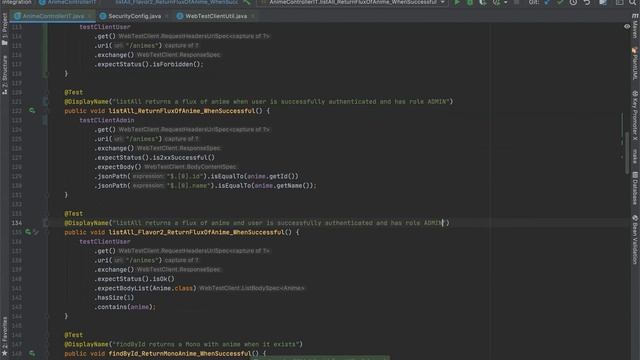640x360 pixels.
Task: Click the isForbidden() call in code
Action: pos(176,64)
